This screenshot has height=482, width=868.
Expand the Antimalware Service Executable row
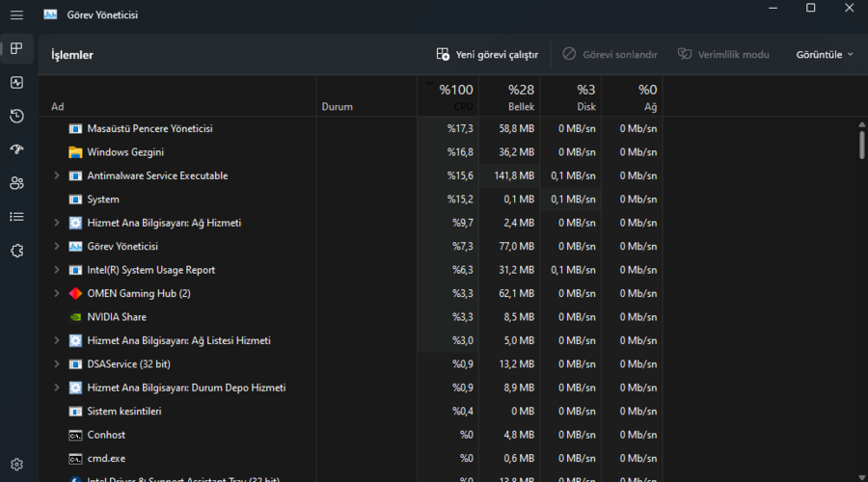point(56,175)
